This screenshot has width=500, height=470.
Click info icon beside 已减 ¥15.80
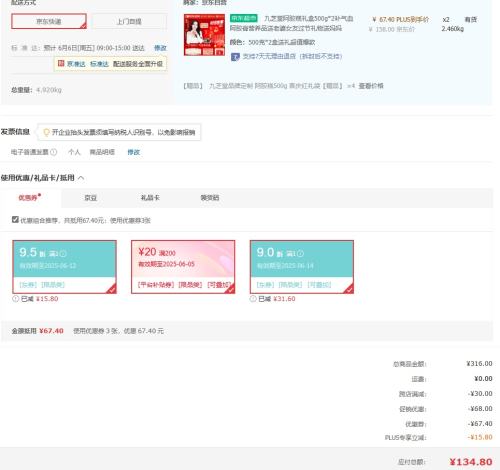click(x=15, y=299)
